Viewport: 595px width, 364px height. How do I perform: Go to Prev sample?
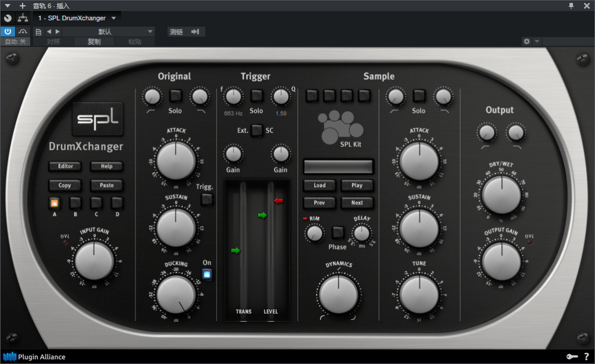tap(320, 203)
